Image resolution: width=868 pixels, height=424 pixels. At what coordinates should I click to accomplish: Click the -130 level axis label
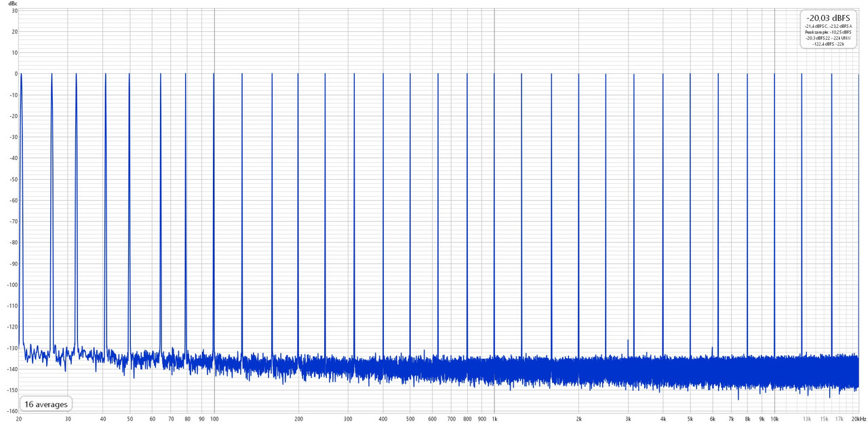tap(12, 348)
